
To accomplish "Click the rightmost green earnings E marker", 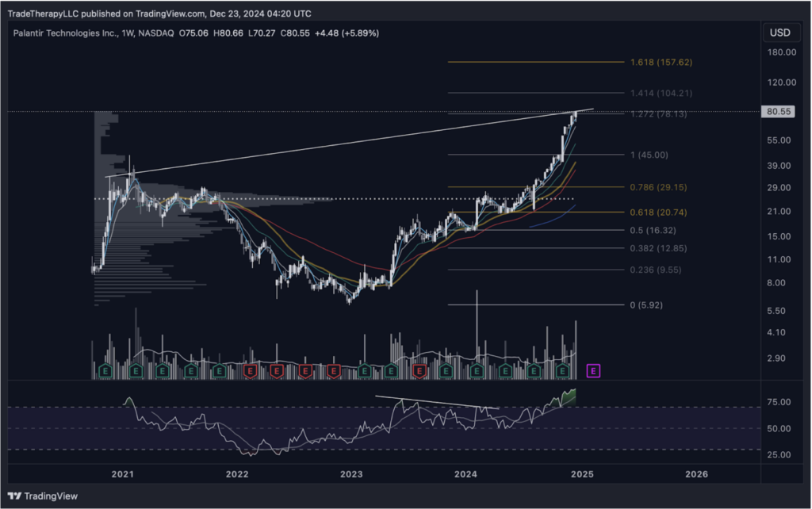I will coord(563,370).
